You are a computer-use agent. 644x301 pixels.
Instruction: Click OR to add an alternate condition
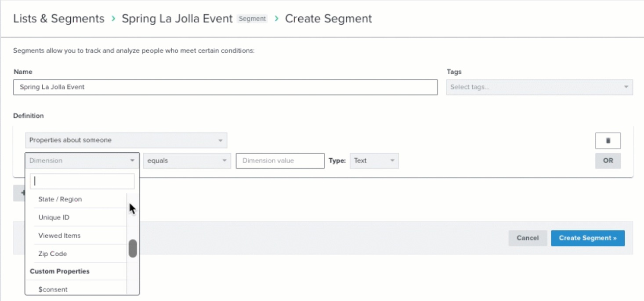tap(608, 161)
